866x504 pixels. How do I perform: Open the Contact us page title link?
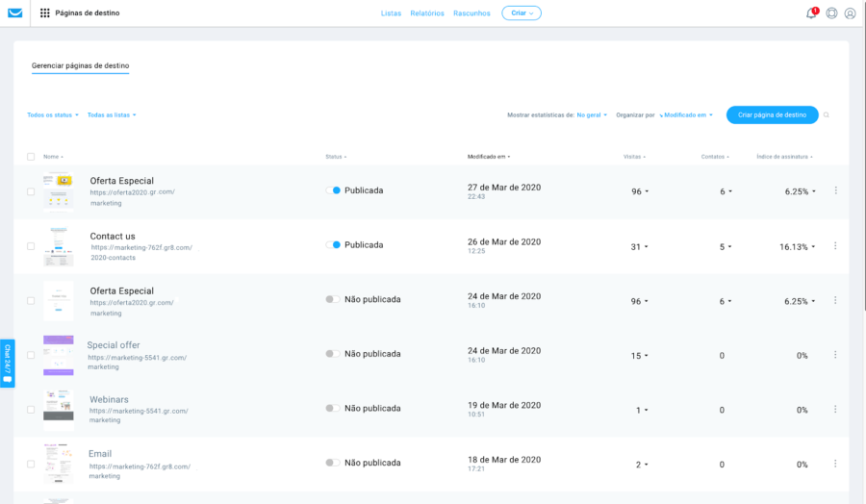pyautogui.click(x=113, y=237)
